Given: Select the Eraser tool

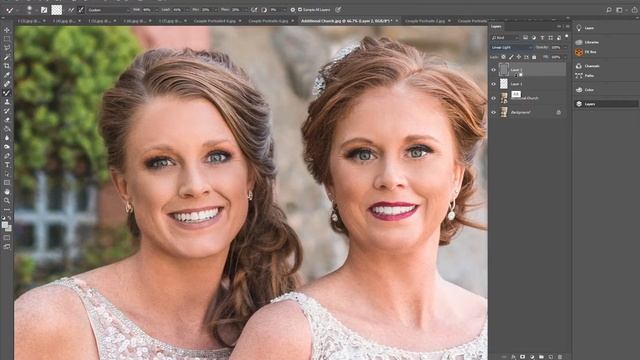Looking at the screenshot, I should [x=7, y=120].
